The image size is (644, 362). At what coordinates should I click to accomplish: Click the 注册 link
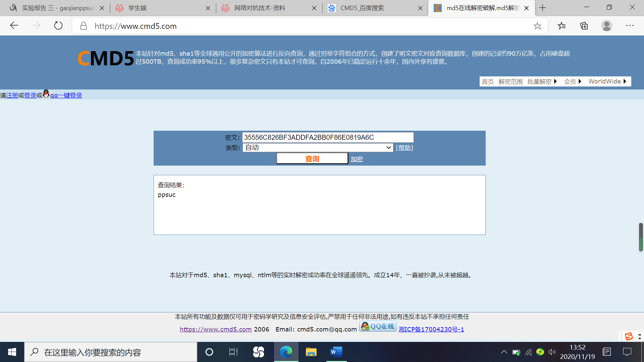(12, 96)
